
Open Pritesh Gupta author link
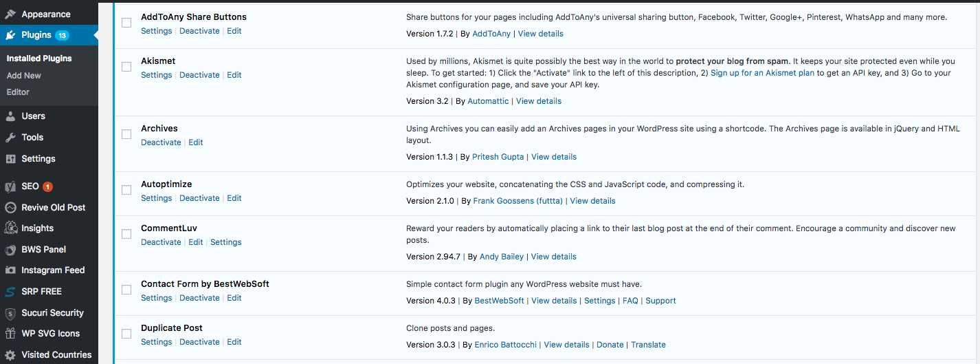[x=498, y=157]
